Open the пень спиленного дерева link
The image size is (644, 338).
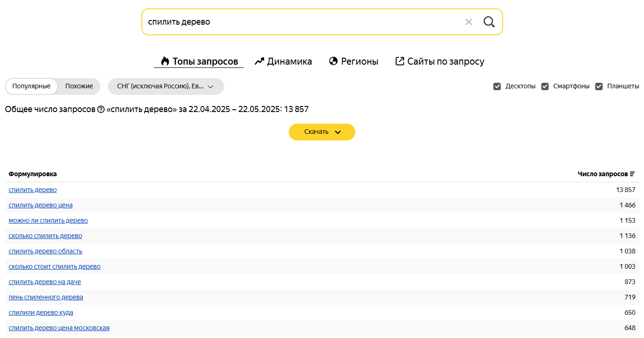pyautogui.click(x=46, y=297)
